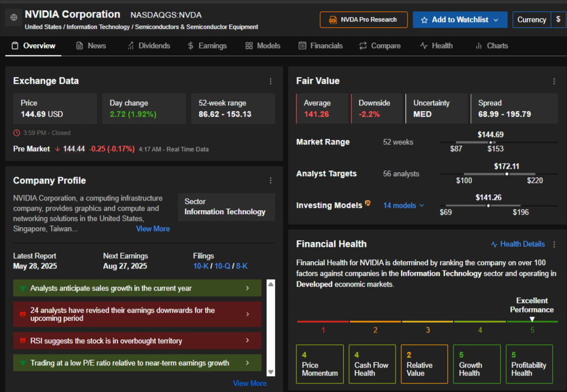This screenshot has width=567, height=392.
Task: Select the Price Momentum score card
Action: [x=320, y=364]
